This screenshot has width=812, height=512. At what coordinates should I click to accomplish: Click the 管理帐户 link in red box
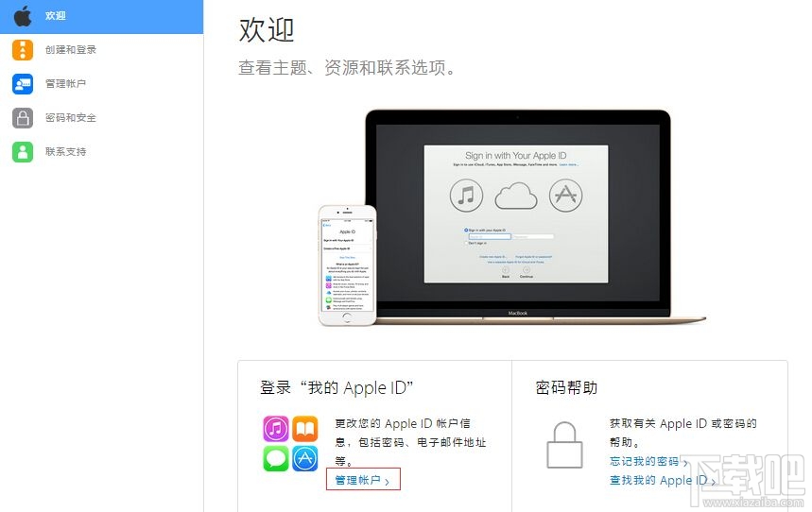tap(362, 480)
